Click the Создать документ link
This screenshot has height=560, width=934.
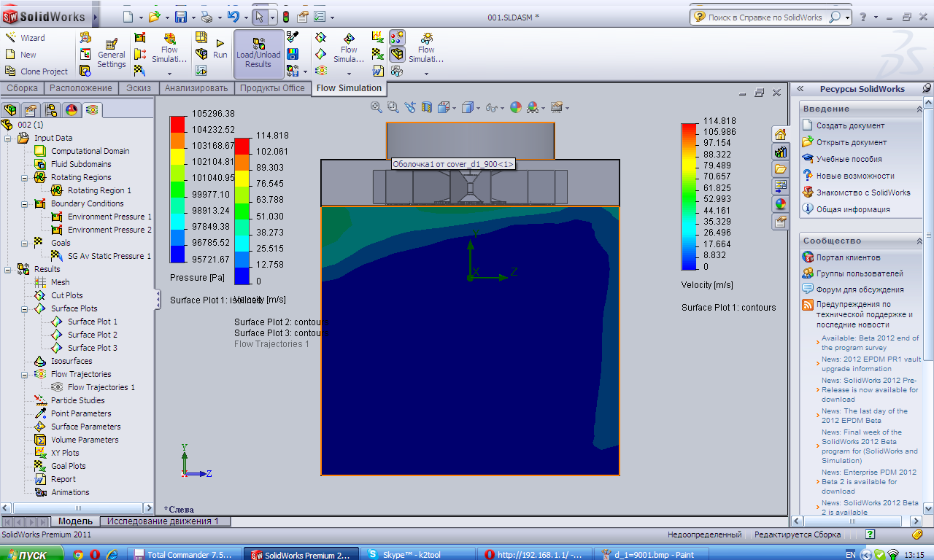850,125
